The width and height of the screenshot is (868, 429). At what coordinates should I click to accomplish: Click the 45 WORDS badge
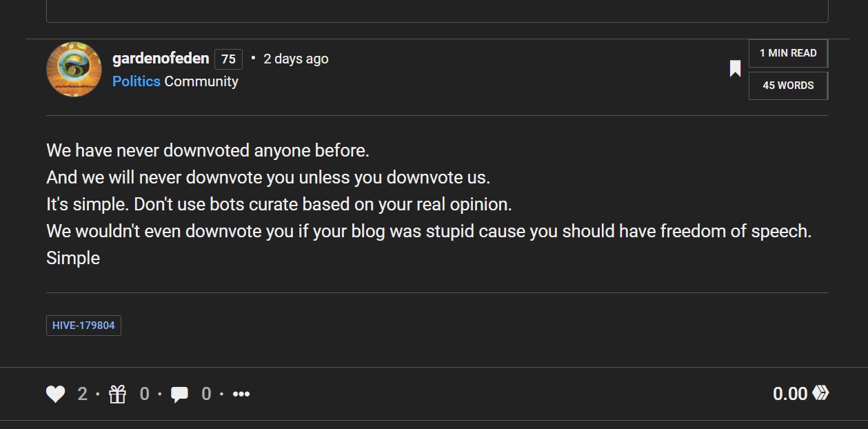tap(788, 86)
